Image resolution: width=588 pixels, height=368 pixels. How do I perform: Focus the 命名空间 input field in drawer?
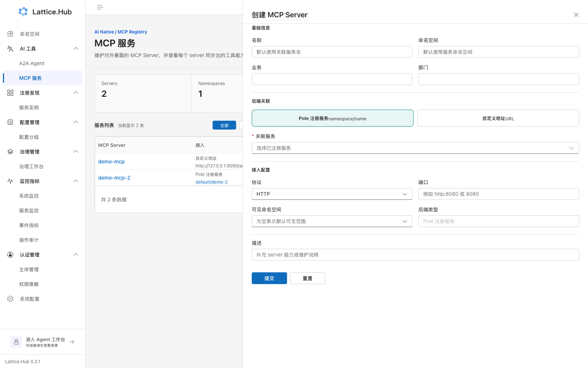point(499,52)
